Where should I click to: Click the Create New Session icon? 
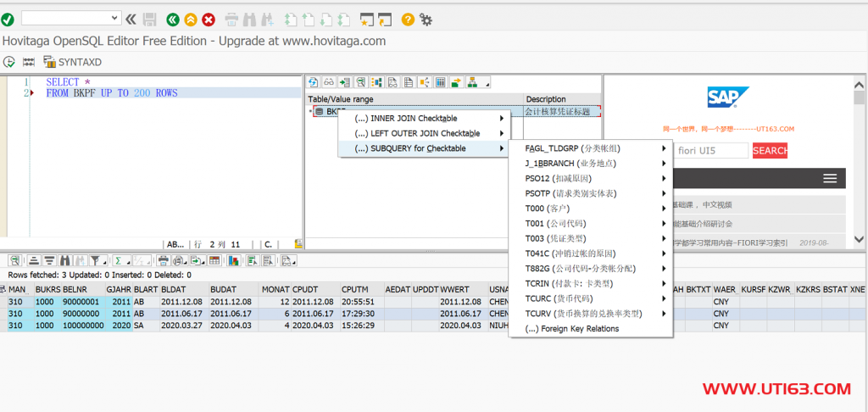[366, 20]
